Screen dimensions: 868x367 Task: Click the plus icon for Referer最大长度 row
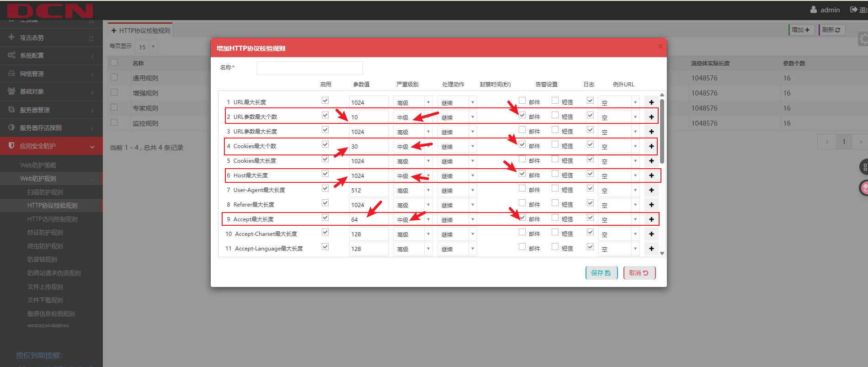click(651, 205)
